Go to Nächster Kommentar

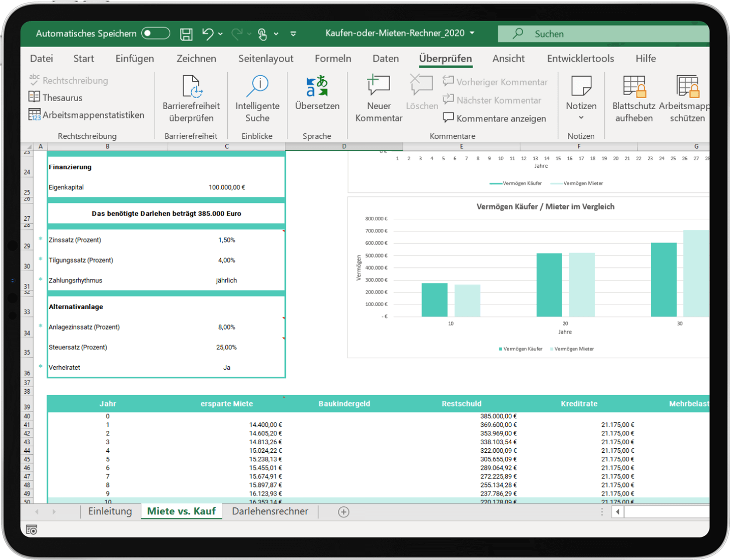492,100
